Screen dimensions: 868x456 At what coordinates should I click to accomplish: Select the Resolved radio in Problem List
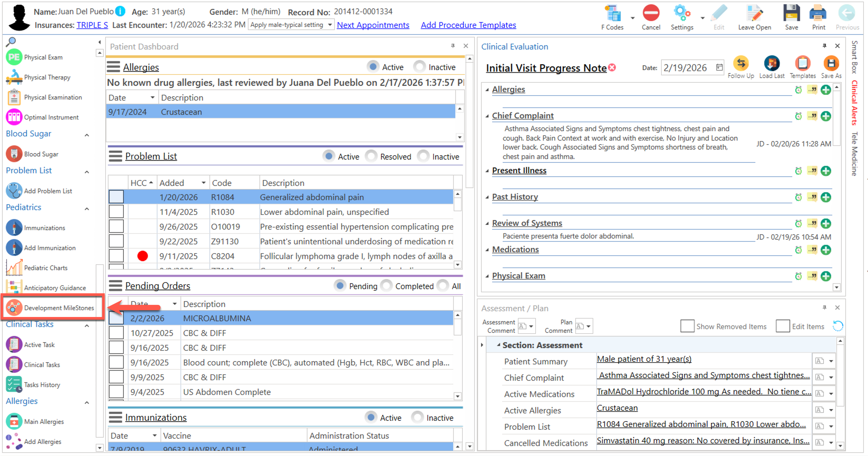point(371,157)
